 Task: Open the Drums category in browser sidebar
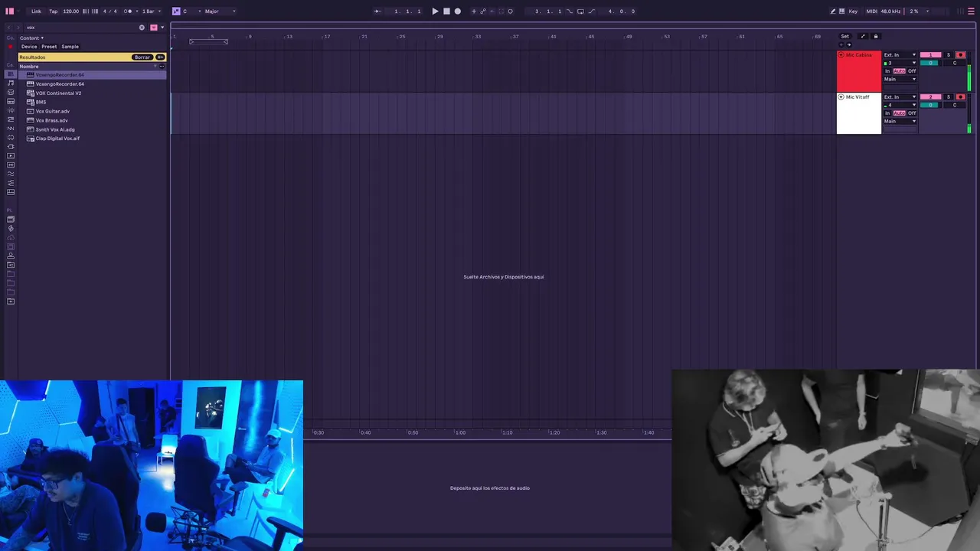point(11,93)
